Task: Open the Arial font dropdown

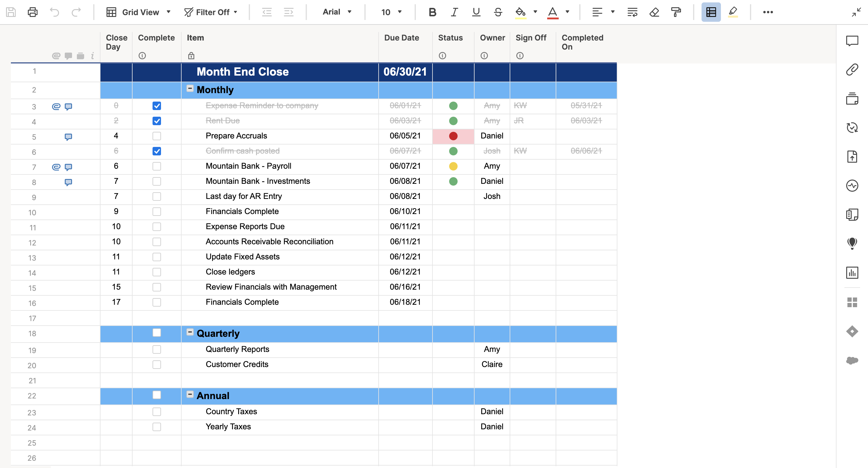Action: (337, 12)
